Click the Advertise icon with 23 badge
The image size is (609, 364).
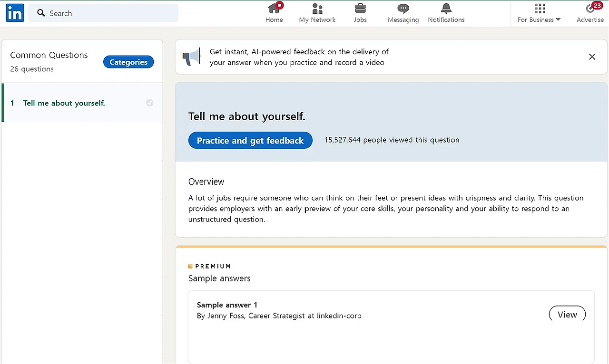tap(592, 8)
